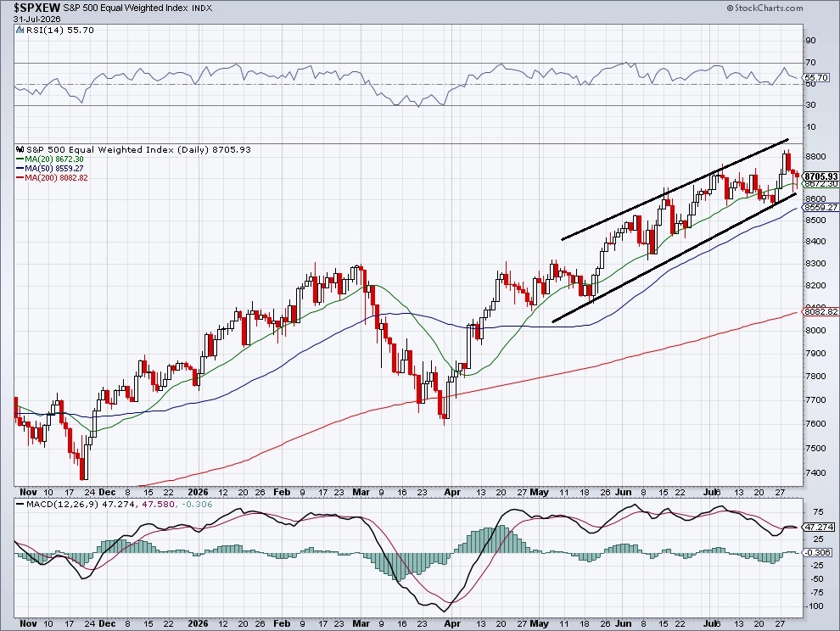
Task: Click the 8500 price axis label
Action: (x=815, y=220)
